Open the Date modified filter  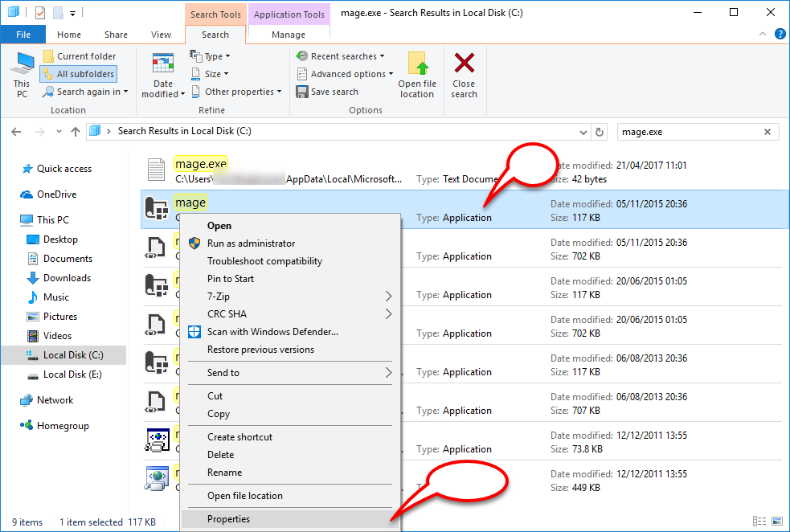click(162, 75)
